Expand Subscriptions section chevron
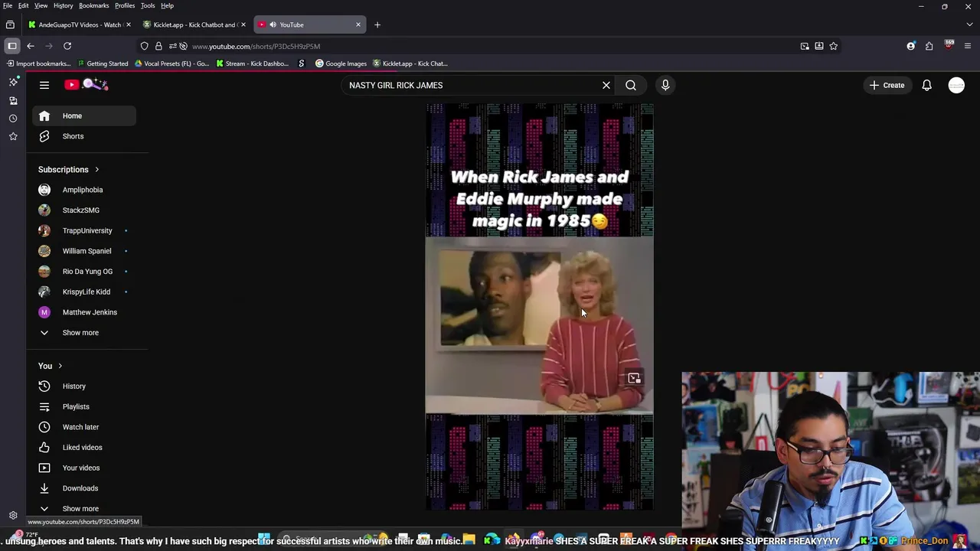Screen dimensions: 980x551 tap(96, 169)
